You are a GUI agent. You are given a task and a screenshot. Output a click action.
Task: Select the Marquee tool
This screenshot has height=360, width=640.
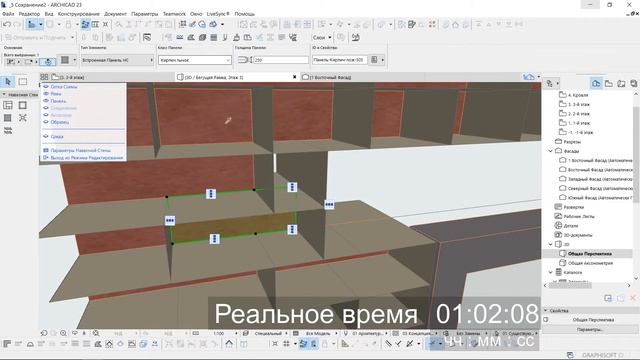click(x=22, y=82)
